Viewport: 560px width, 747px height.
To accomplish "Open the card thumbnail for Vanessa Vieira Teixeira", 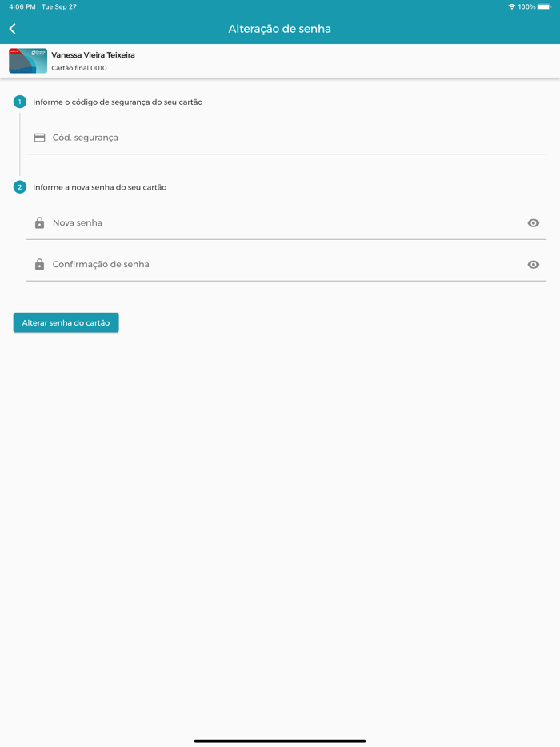I will (x=28, y=61).
